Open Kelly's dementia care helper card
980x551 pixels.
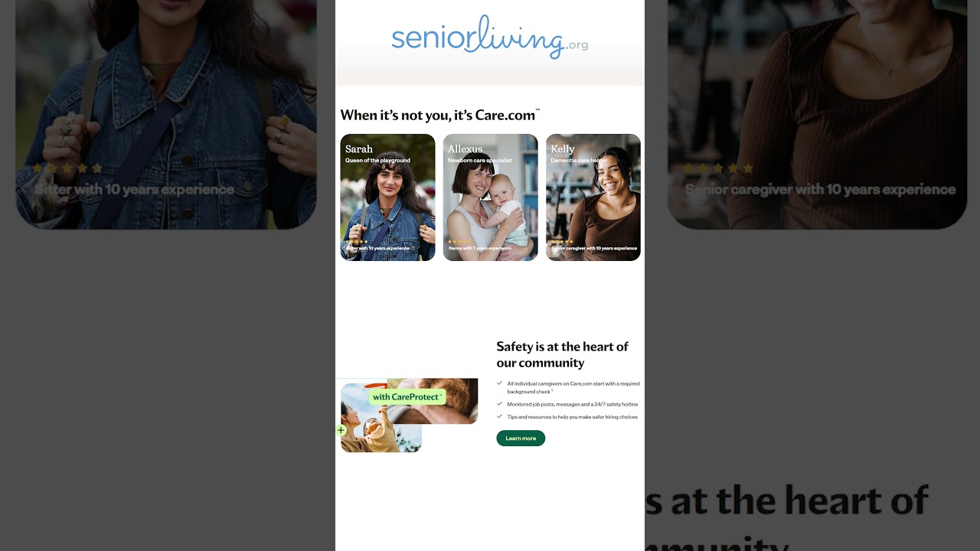click(x=593, y=197)
